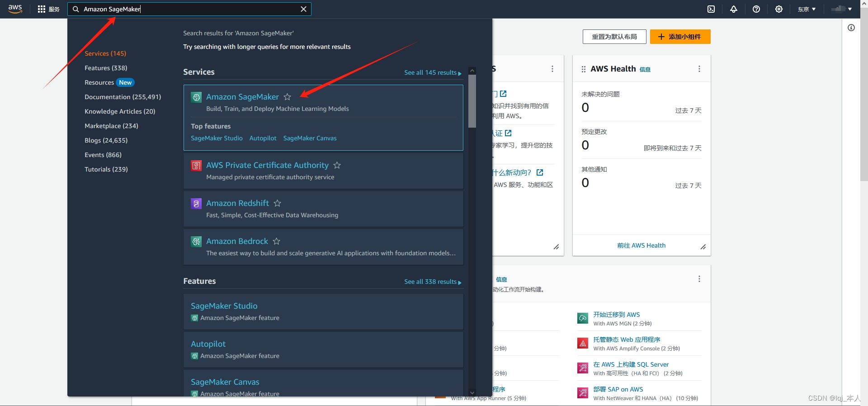This screenshot has height=406, width=868.
Task: Click the AWS MGN migration icon
Action: 583,318
